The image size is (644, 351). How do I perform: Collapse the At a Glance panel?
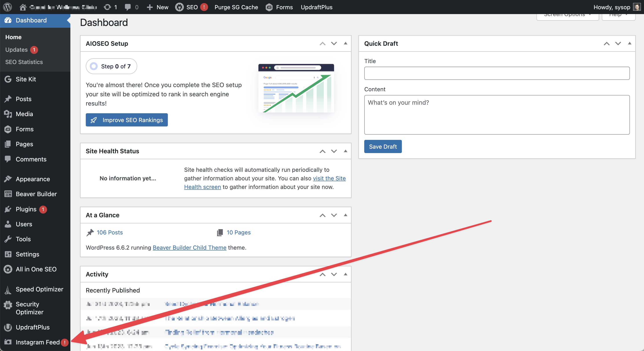(346, 215)
